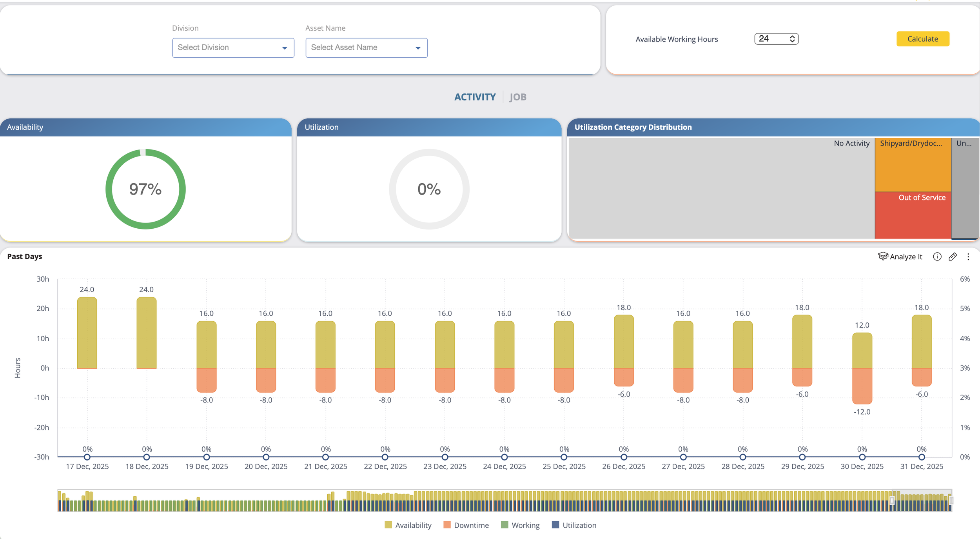Screen dimensions: 980x539
Task: Switch to the ACTIVITY tab
Action: (x=475, y=97)
